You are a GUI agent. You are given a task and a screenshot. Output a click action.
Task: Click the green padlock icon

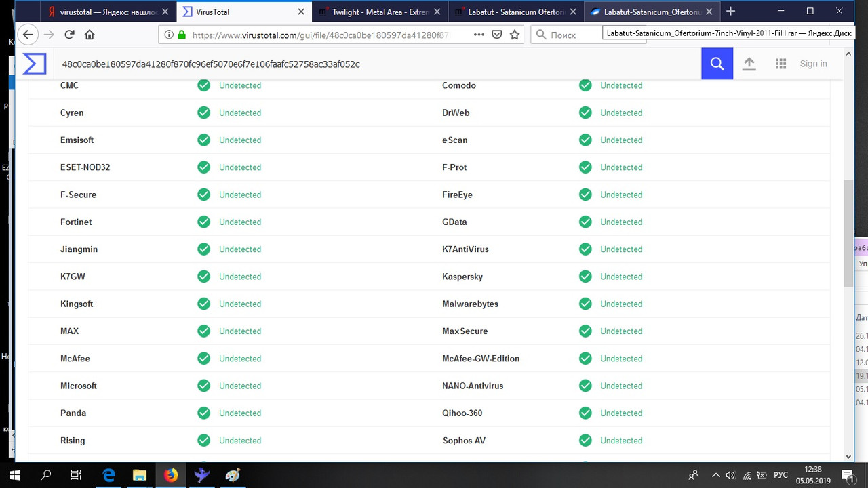pyautogui.click(x=181, y=35)
